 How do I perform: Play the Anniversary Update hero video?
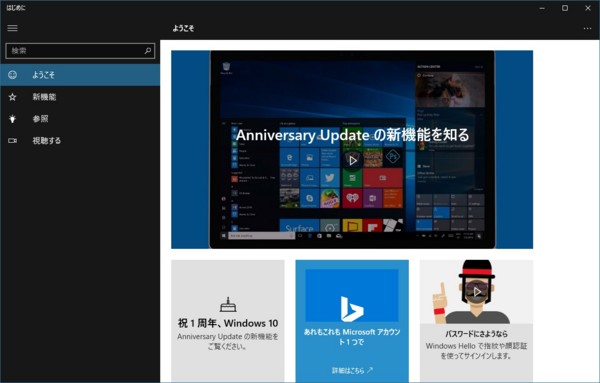point(352,160)
